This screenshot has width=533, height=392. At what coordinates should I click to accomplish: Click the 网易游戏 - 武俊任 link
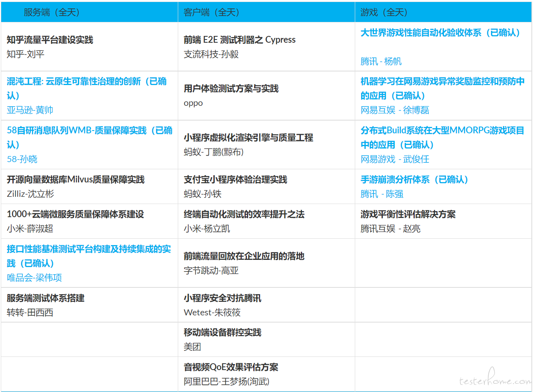(395, 159)
